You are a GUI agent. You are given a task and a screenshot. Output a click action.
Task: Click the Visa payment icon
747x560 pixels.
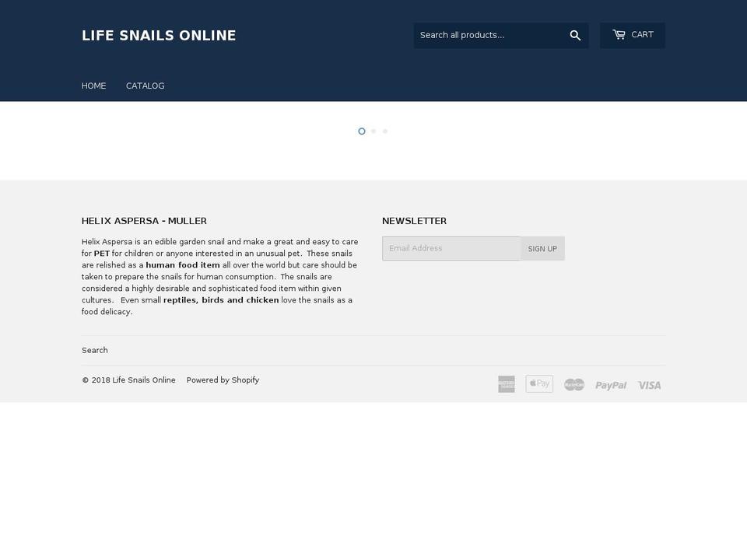tap(649, 385)
